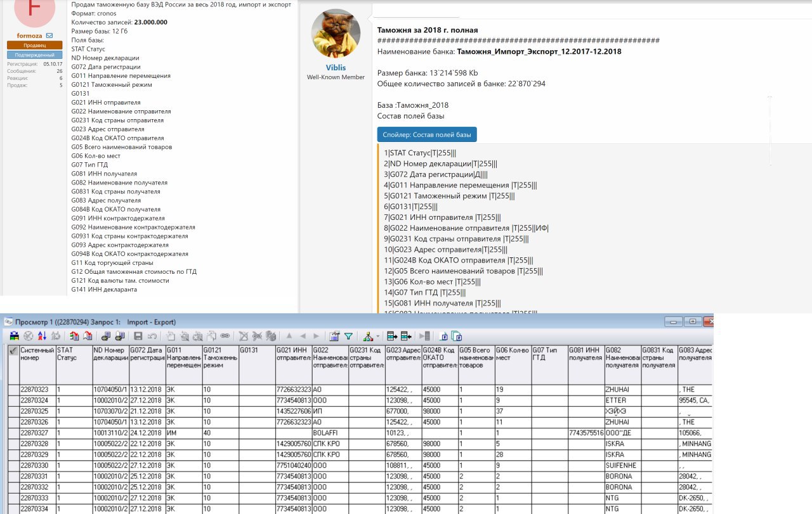Click the formoza avatar with letter F
Image resolution: width=812 pixels, height=514 pixels.
[34, 12]
